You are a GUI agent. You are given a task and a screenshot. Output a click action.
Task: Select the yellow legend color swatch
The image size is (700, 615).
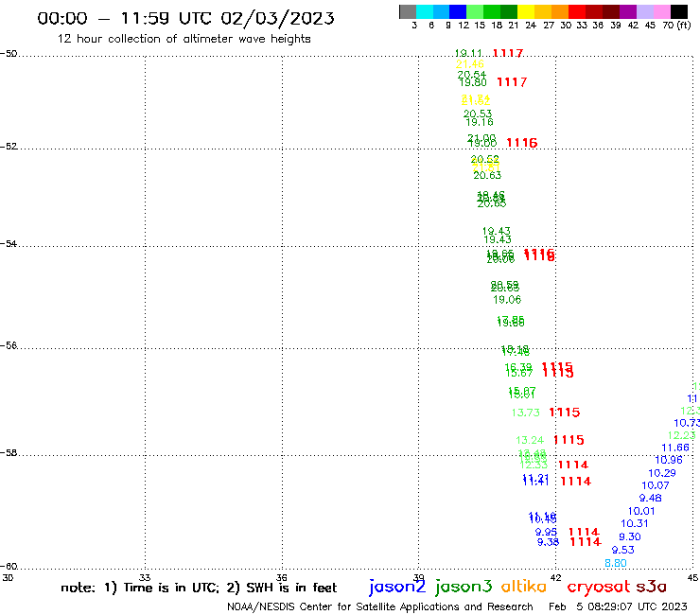[x=526, y=11]
